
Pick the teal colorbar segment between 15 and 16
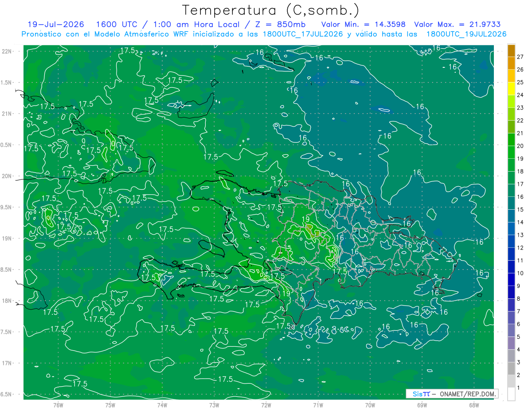point(511,203)
